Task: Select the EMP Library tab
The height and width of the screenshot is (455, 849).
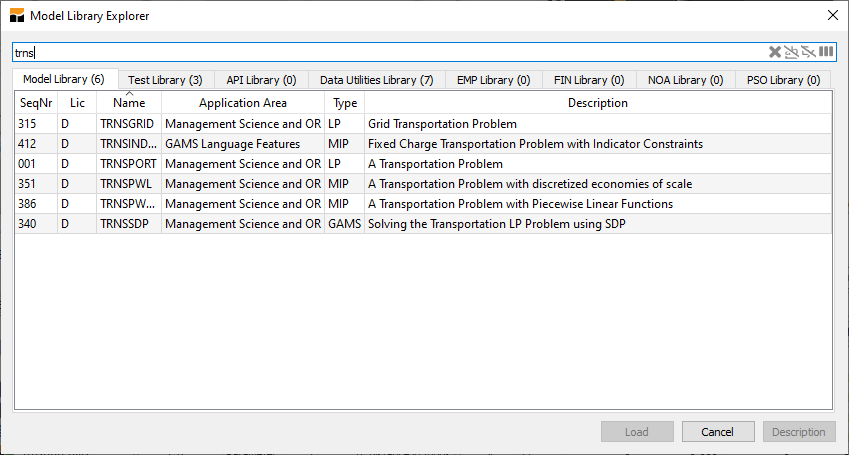Action: 492,80
